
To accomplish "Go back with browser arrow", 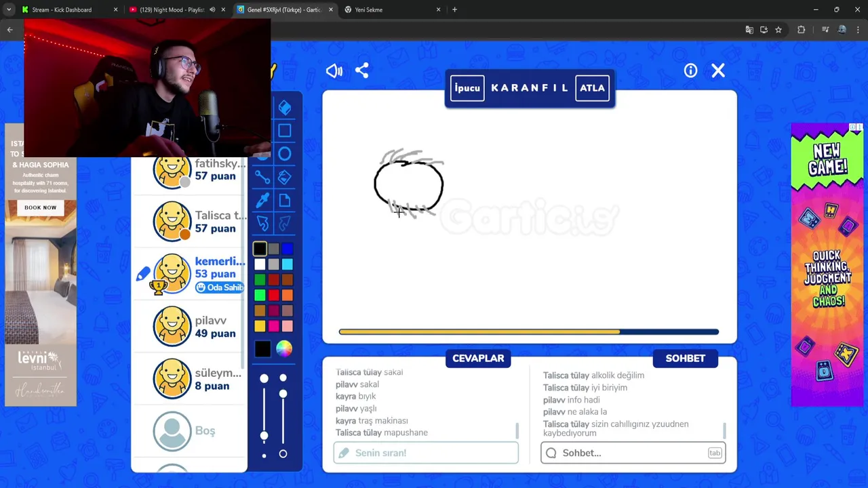I will [x=9, y=30].
